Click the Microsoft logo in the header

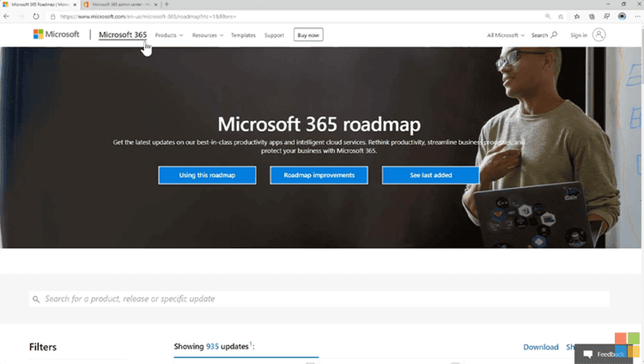[x=56, y=35]
